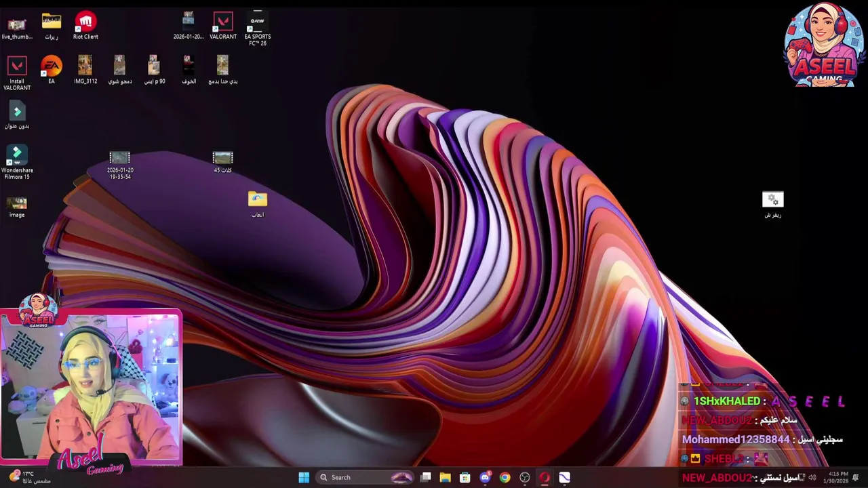The width and height of the screenshot is (868, 488).
Task: Click the taskbar Search box
Action: [365, 477]
